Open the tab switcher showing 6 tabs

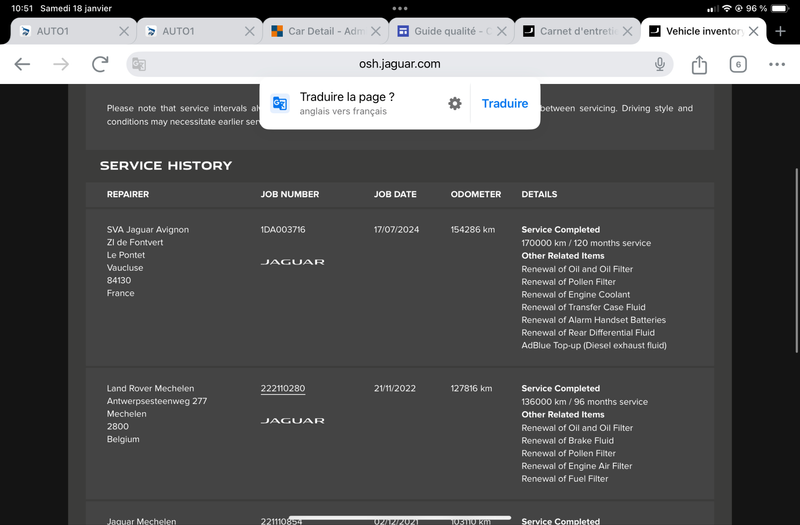click(x=738, y=64)
